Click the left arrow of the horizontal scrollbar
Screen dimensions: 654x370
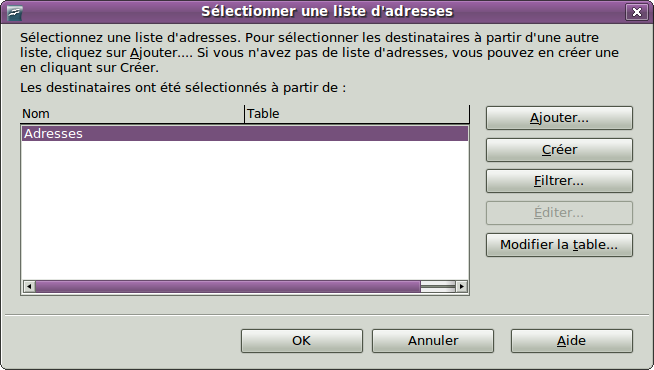pos(29,286)
